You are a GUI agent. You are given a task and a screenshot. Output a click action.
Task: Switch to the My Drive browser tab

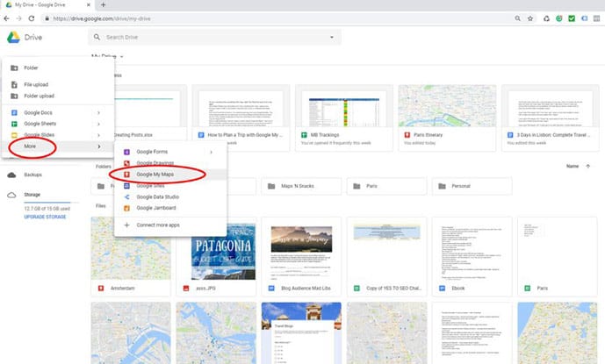[47, 5]
